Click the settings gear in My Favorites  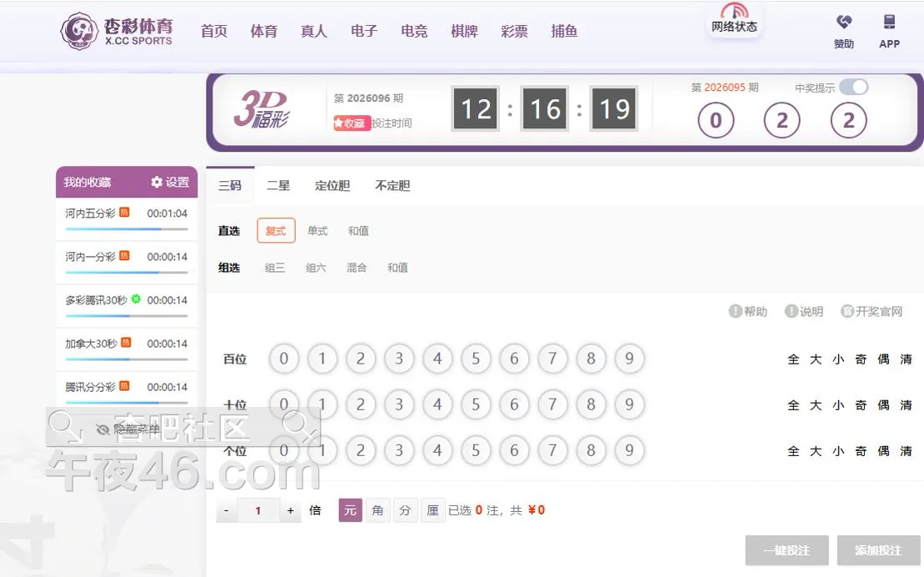point(157,182)
